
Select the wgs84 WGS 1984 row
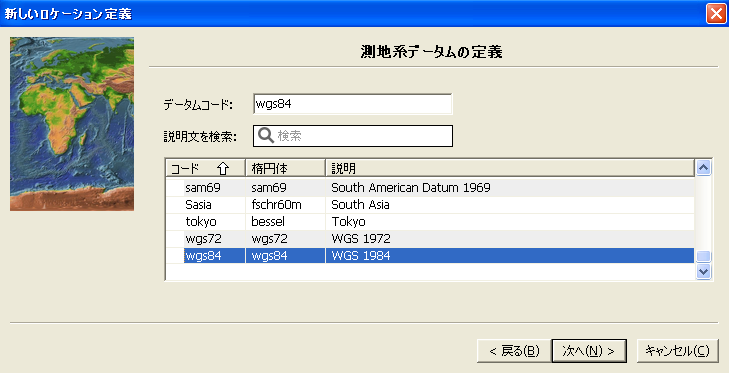[x=430, y=256]
